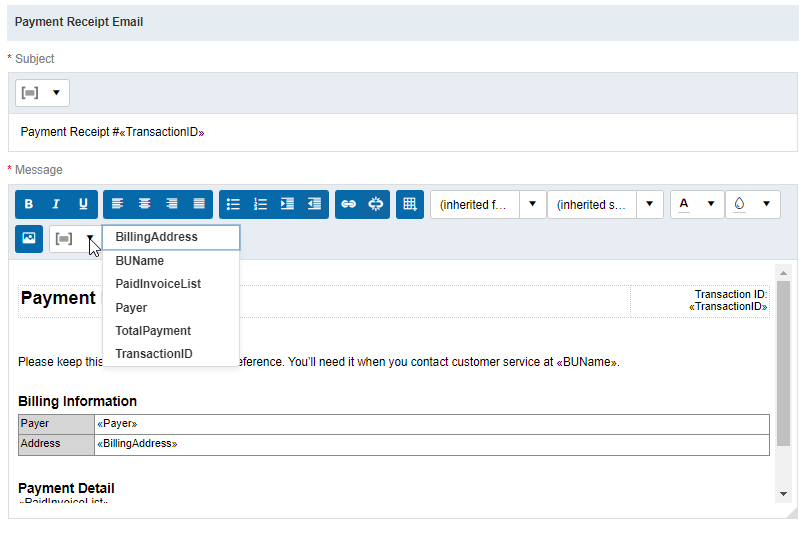Click the Subject text input field
Image resolution: width=803 pixels, height=536 pixels.
[400, 132]
